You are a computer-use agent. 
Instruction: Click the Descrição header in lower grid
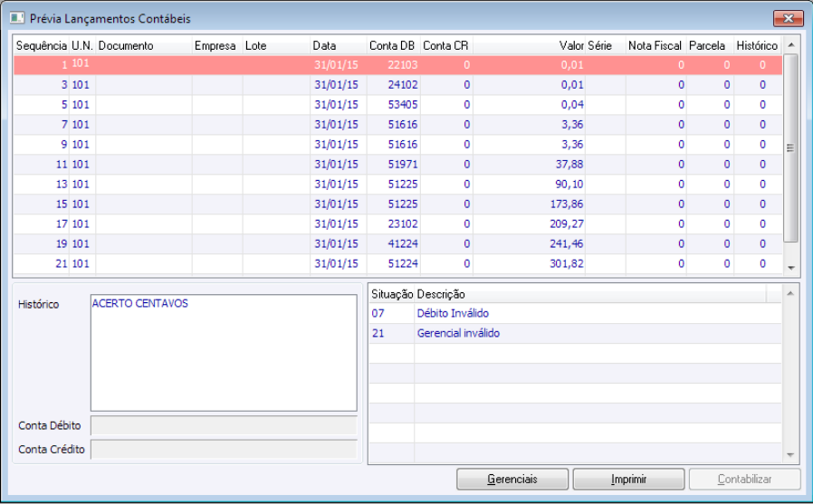point(590,294)
